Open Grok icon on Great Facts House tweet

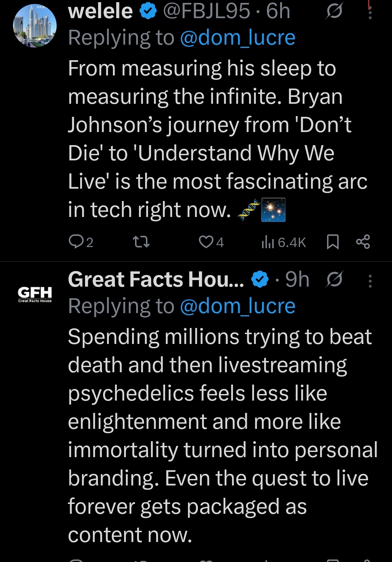(x=334, y=280)
